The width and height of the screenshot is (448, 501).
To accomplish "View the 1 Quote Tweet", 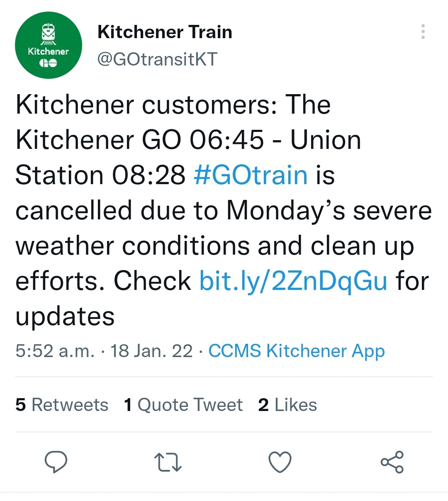I will (183, 405).
